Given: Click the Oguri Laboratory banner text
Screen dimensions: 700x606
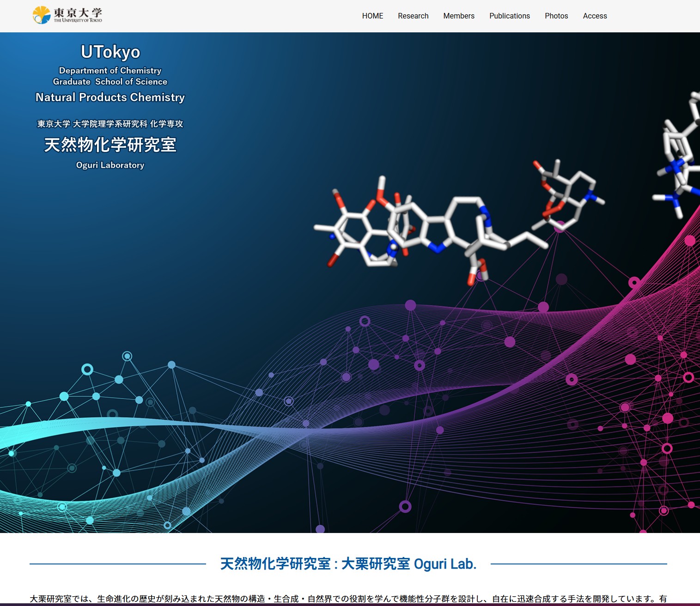Looking at the screenshot, I should [110, 165].
